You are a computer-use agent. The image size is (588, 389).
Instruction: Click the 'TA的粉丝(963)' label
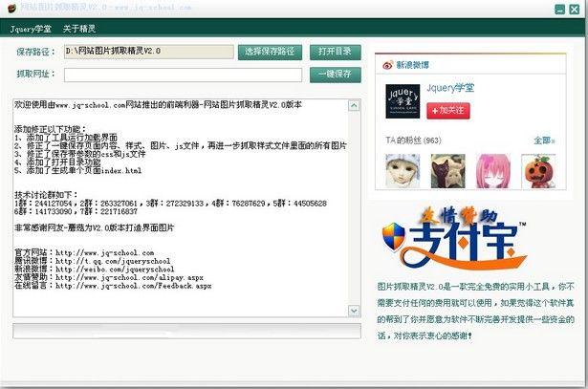click(413, 140)
